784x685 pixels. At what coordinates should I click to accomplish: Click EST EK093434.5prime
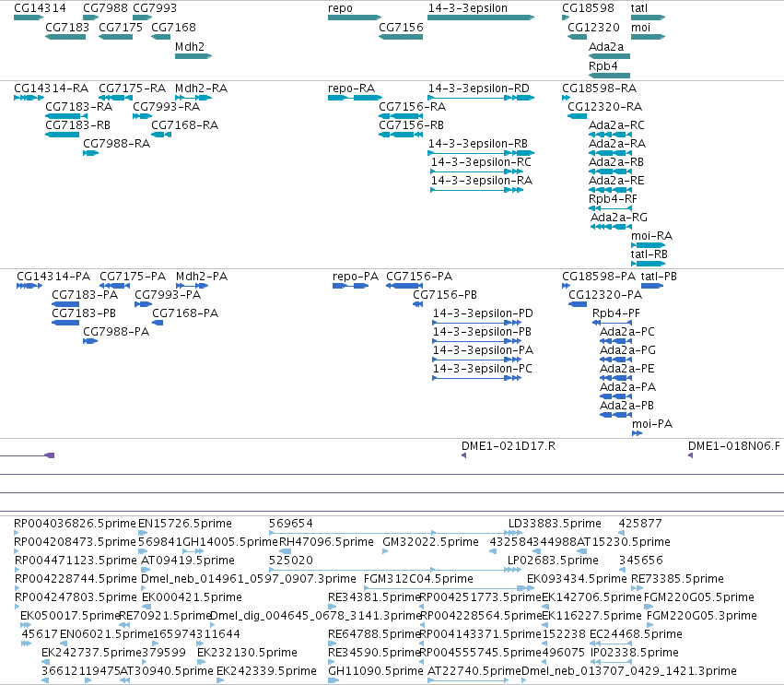pos(530,588)
